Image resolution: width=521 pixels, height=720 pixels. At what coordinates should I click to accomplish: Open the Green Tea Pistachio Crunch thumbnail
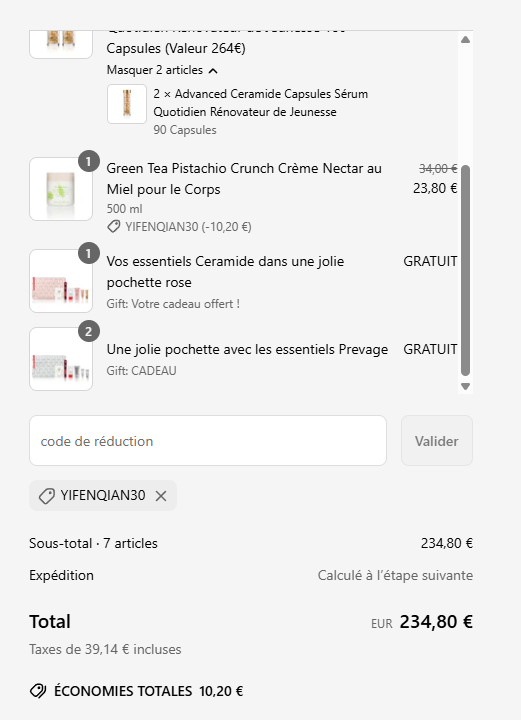[61, 189]
